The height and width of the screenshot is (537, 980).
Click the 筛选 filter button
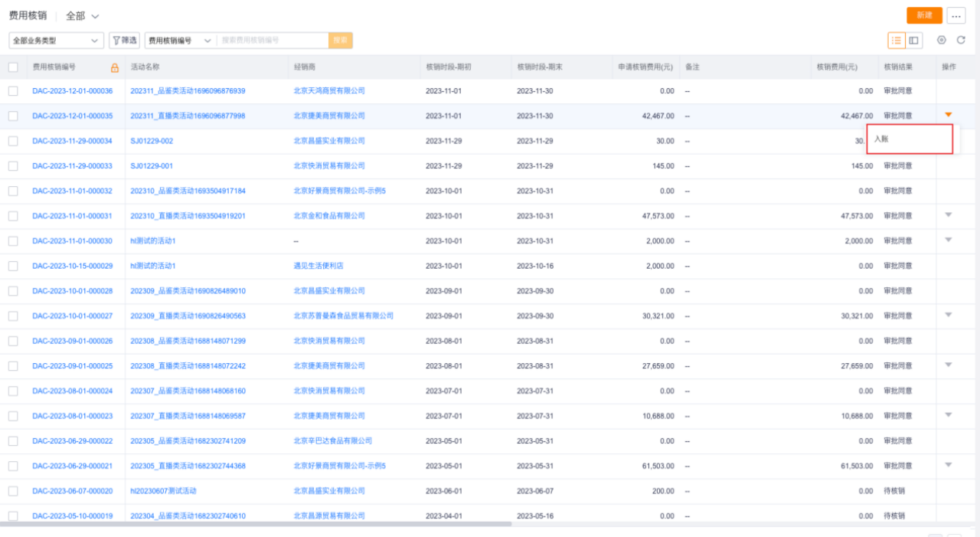124,41
